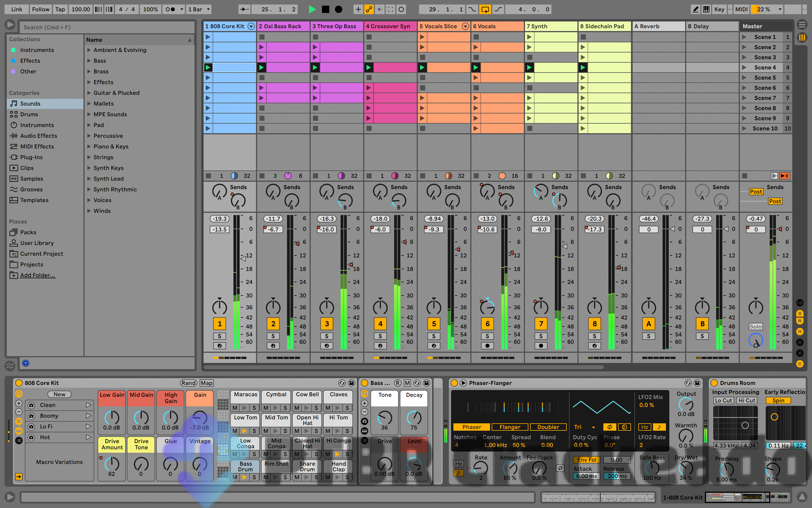
Task: Open the MIDI map mode
Action: (741, 9)
